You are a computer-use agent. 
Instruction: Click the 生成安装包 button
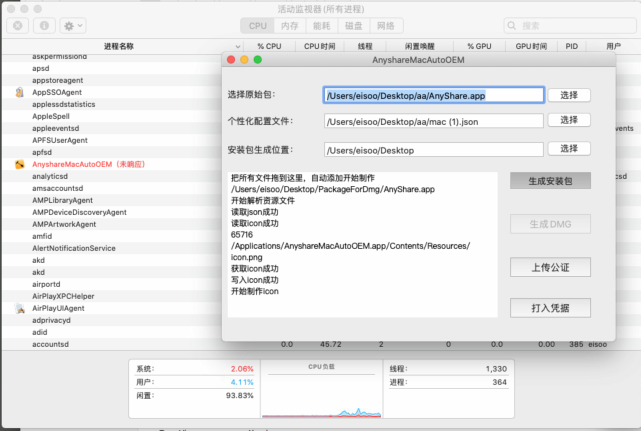coord(550,181)
